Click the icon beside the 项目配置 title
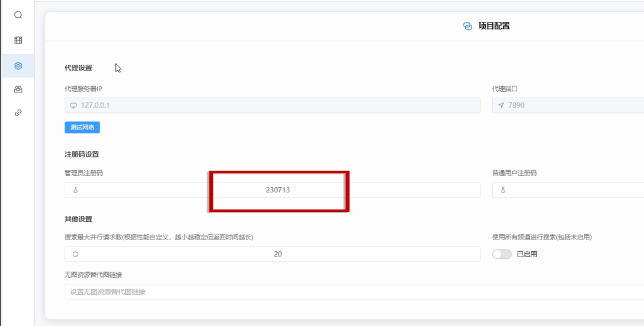 [x=468, y=26]
